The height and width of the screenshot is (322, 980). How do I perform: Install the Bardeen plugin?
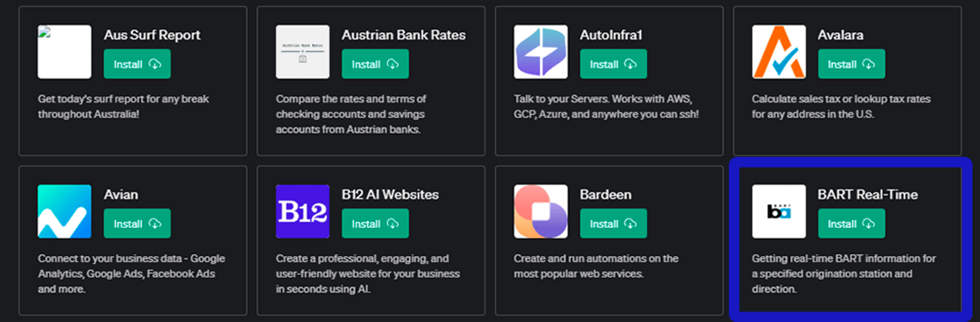click(613, 224)
